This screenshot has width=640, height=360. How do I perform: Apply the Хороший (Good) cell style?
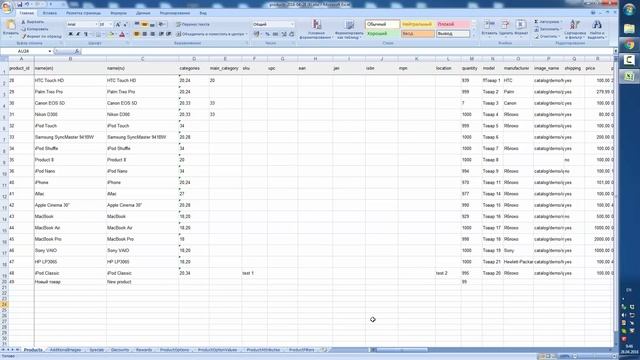tap(382, 33)
